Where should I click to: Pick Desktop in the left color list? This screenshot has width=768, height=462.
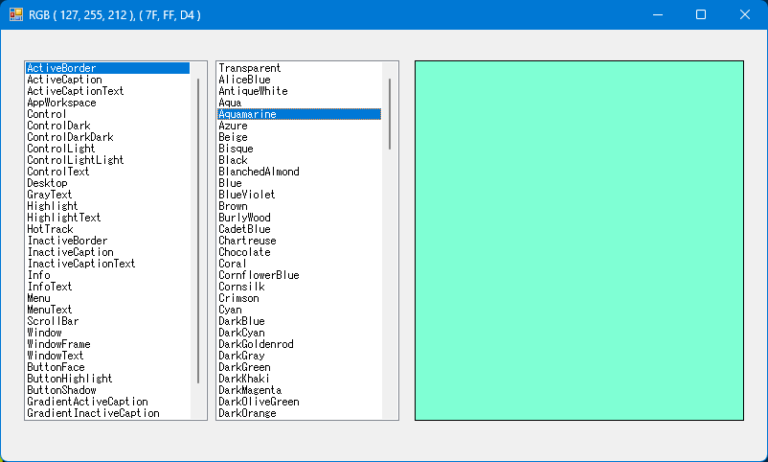point(47,183)
